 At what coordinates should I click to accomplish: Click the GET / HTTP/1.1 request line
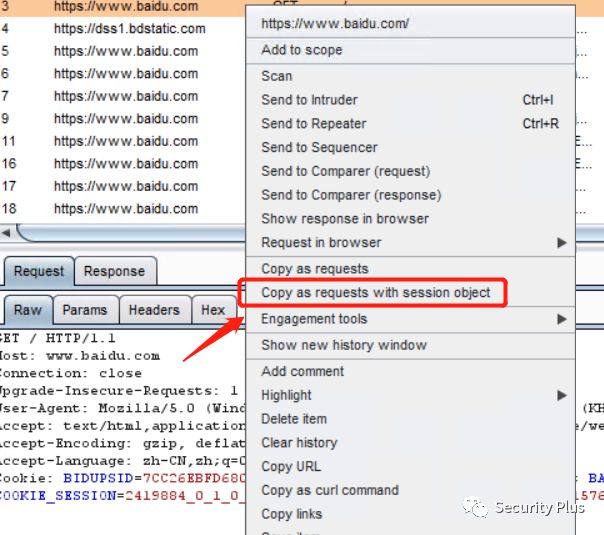pos(58,339)
